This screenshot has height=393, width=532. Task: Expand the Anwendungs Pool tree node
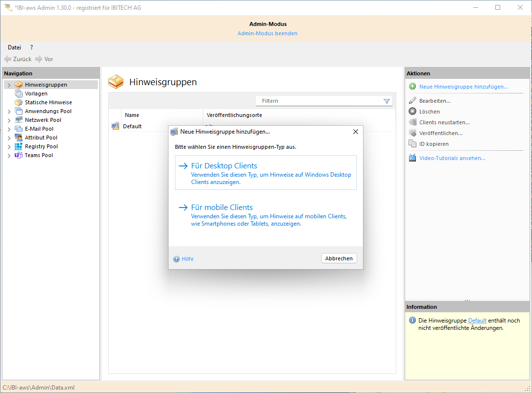9,112
